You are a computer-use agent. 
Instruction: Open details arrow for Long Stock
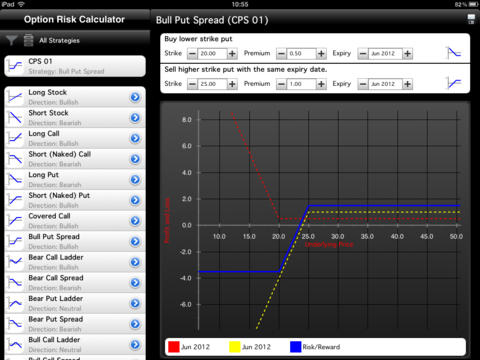(135, 97)
